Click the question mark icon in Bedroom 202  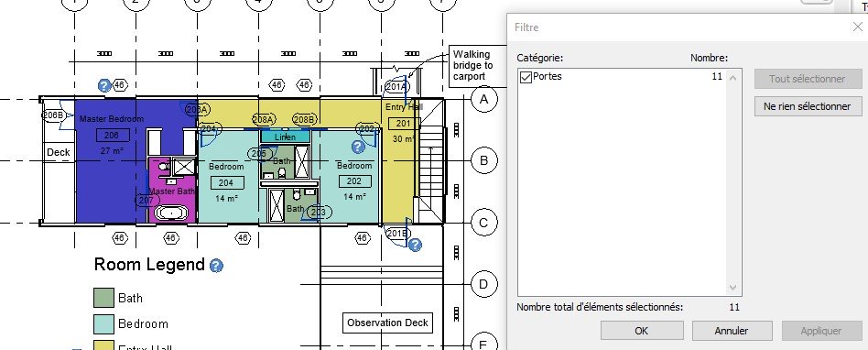pos(358,147)
